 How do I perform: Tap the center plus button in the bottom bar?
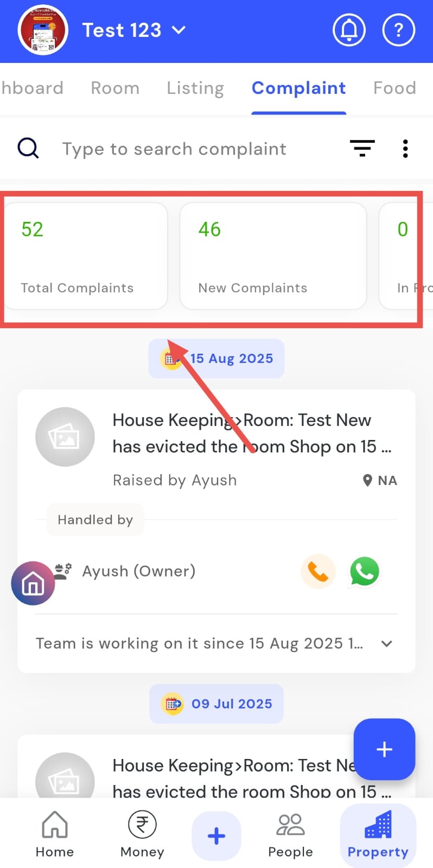click(216, 835)
